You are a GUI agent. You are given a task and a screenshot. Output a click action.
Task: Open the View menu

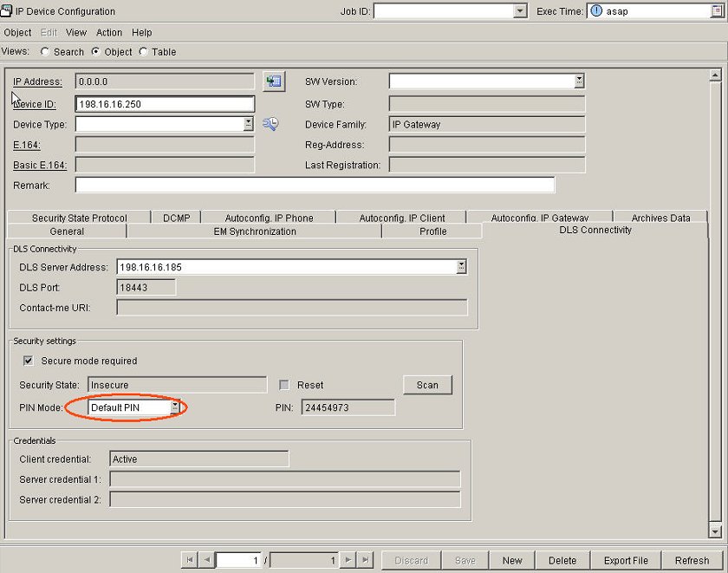pos(76,32)
